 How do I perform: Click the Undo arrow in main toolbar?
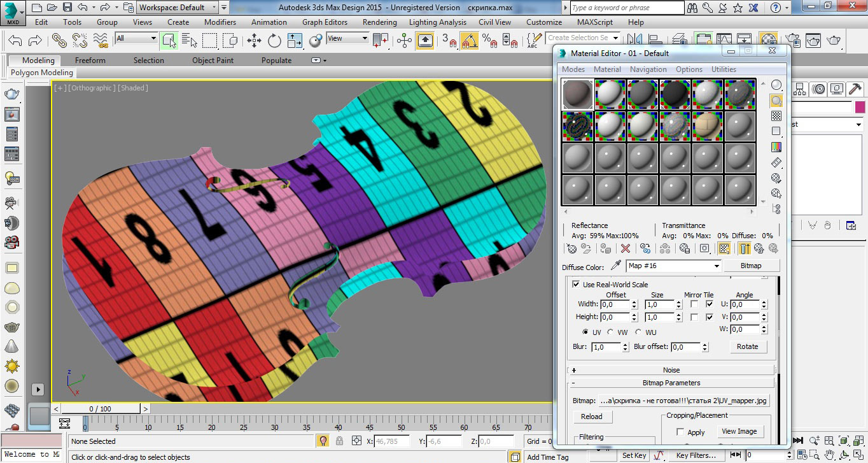coord(15,41)
